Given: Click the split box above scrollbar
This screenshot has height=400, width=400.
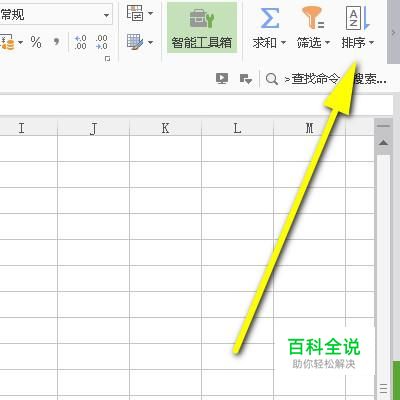Looking at the screenshot, I should [x=383, y=126].
